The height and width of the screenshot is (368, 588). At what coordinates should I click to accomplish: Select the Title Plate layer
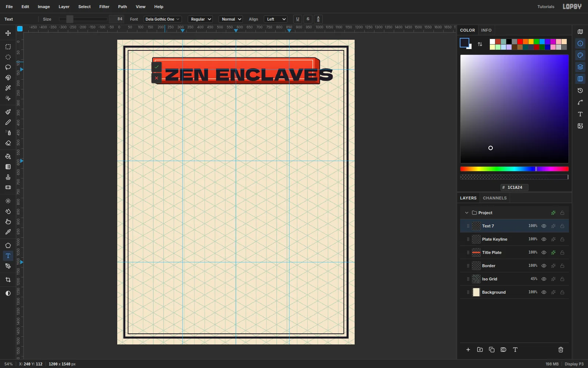[514, 252]
